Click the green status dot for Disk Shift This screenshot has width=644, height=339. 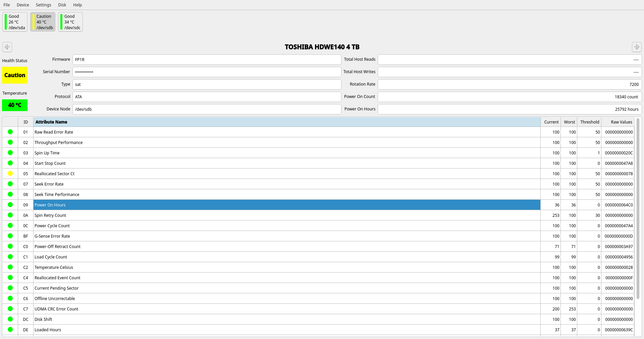(10, 319)
